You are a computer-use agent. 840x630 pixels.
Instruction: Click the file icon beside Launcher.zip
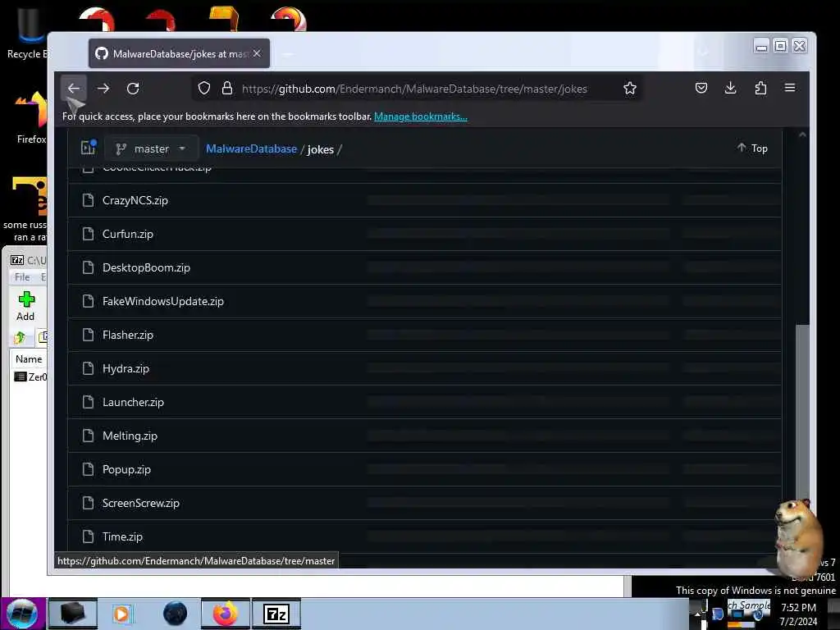(89, 402)
